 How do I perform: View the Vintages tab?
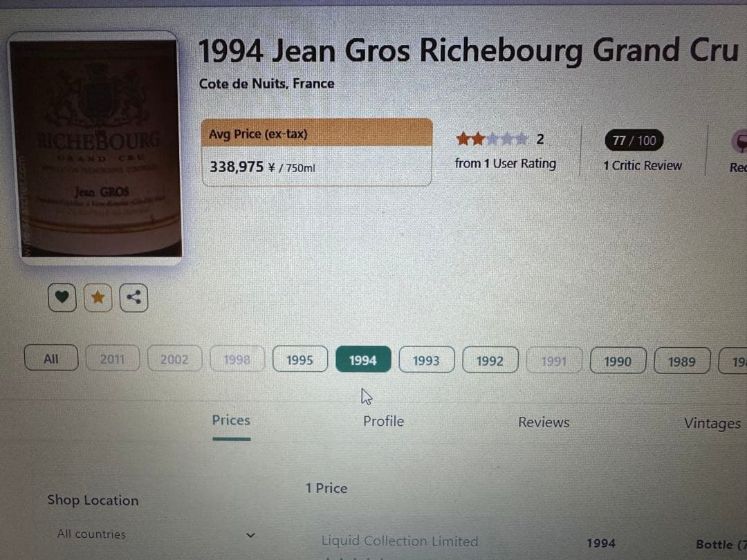(x=713, y=423)
